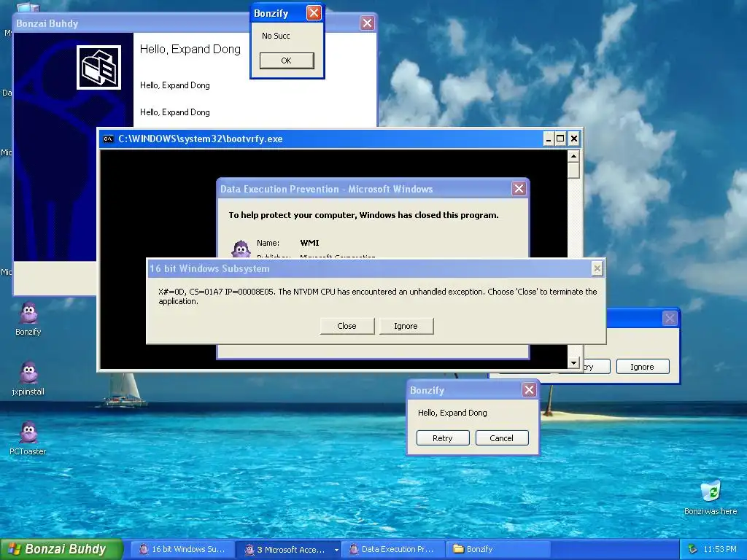
Task: Click the console scrollbar thumb
Action: 573,171
